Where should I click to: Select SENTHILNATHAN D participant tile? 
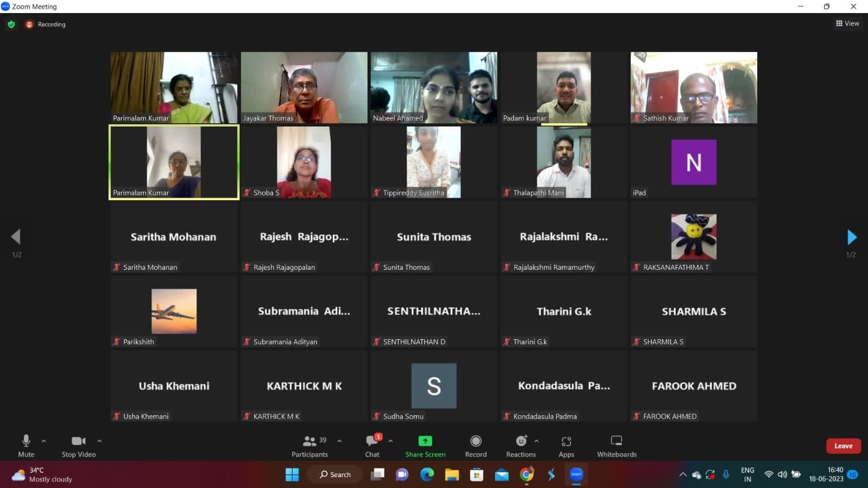tap(434, 312)
